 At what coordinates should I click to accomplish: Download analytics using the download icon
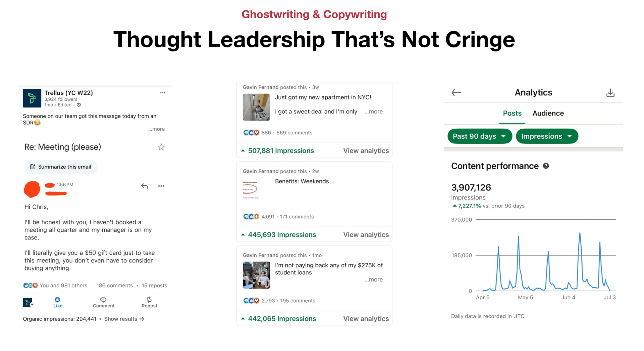point(610,93)
